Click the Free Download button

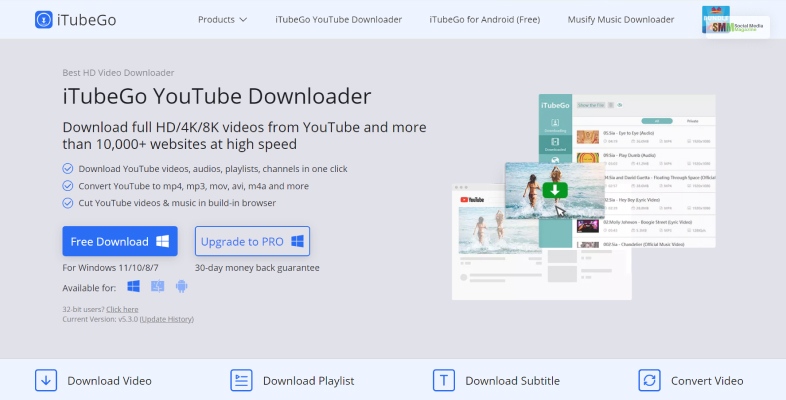120,241
